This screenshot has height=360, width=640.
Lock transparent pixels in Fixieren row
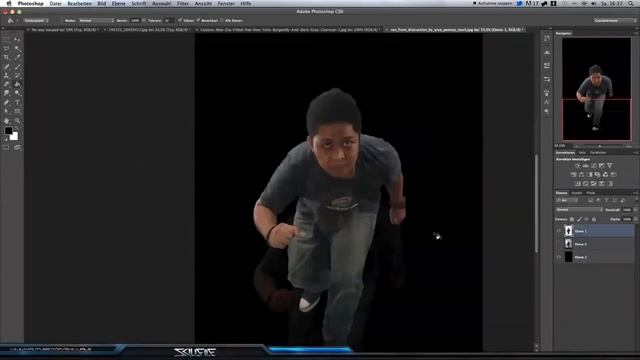[572, 220]
